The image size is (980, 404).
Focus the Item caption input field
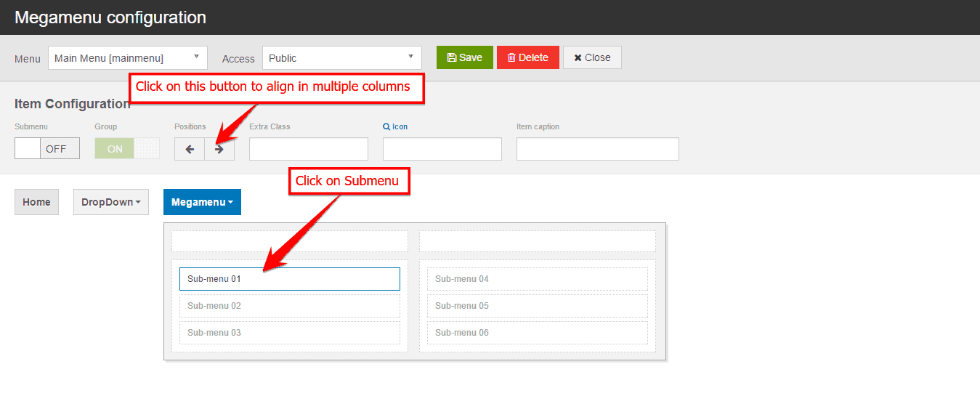click(597, 149)
